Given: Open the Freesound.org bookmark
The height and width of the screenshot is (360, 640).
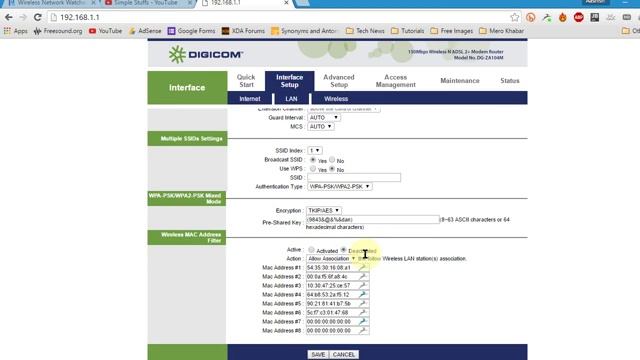Looking at the screenshot, I should click(58, 31).
